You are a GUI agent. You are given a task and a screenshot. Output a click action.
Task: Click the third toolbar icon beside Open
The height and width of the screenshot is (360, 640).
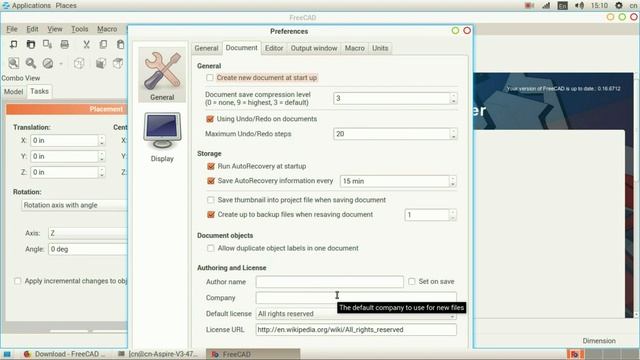[47, 44]
